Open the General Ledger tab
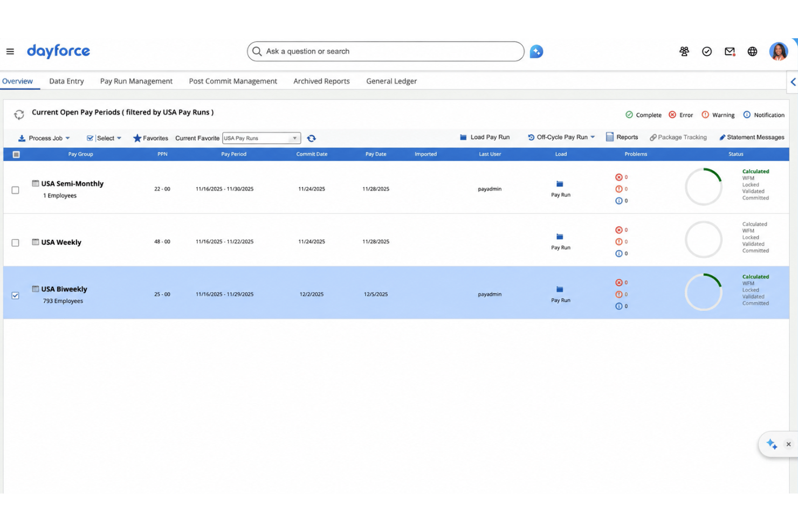 (x=391, y=81)
